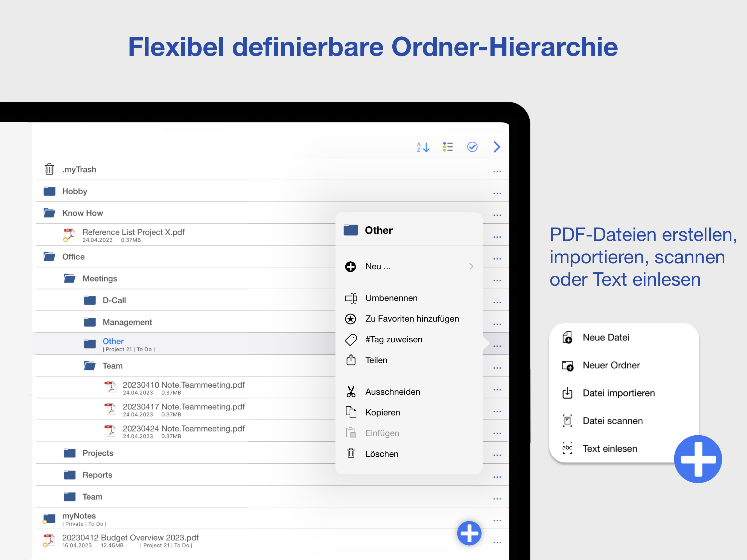Open the D-Call folder icon
The height and width of the screenshot is (560, 747).
(89, 300)
